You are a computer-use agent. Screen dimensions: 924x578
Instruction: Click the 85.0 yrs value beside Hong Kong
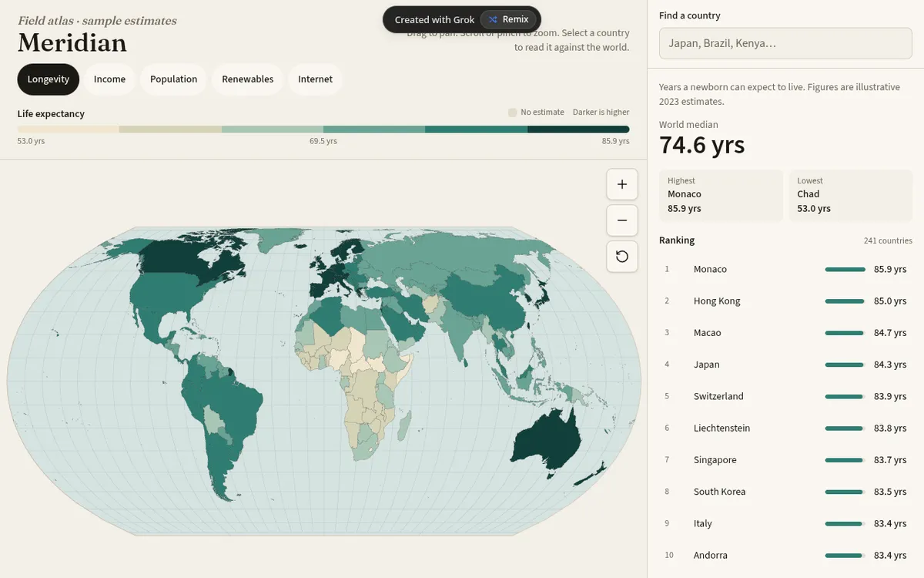tap(890, 301)
